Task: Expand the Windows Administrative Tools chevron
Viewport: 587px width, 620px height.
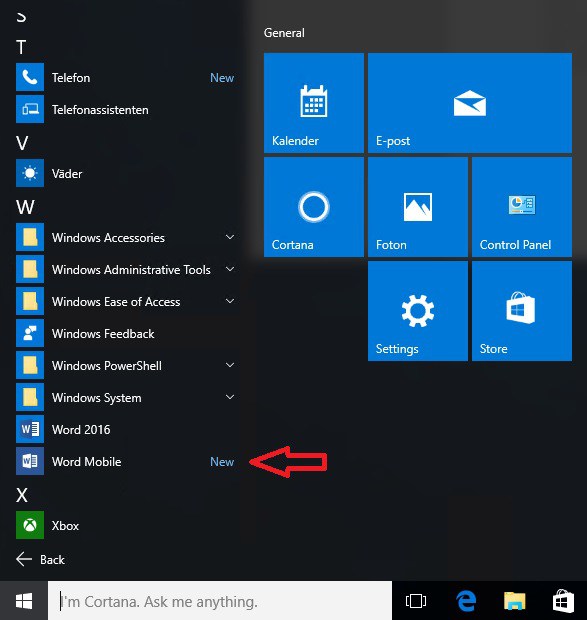Action: coord(230,269)
